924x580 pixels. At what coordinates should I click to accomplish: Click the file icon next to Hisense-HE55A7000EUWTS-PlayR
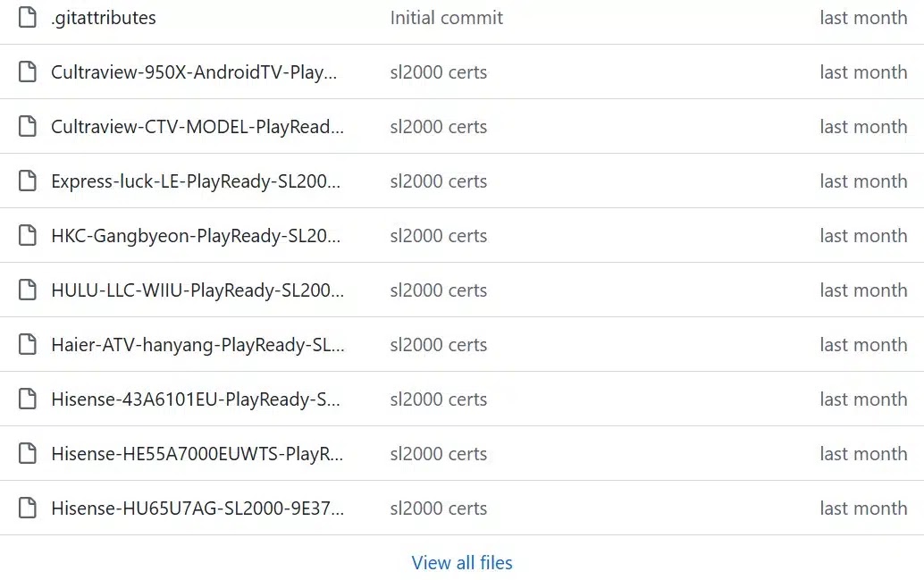pos(28,453)
